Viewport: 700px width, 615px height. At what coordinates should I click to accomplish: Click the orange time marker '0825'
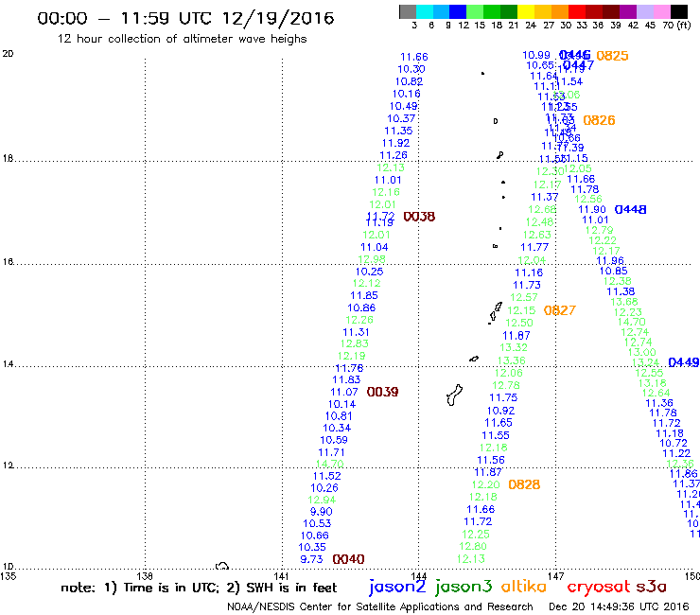612,56
